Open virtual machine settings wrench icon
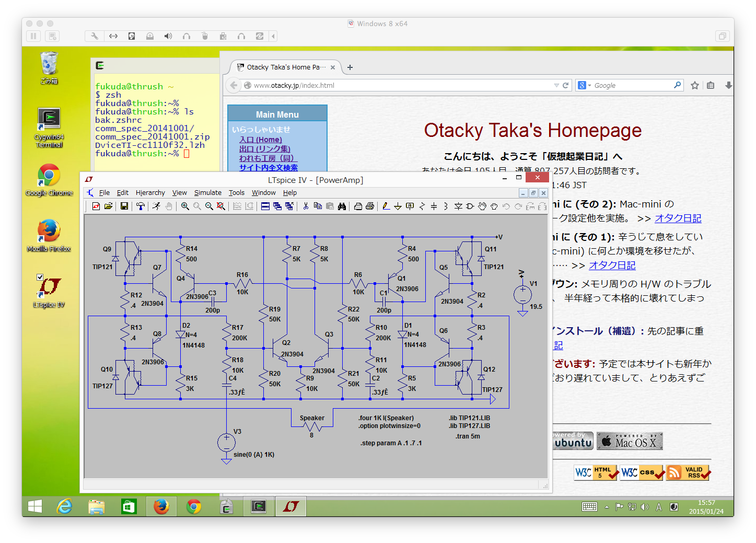The image size is (756, 543). 95,36
